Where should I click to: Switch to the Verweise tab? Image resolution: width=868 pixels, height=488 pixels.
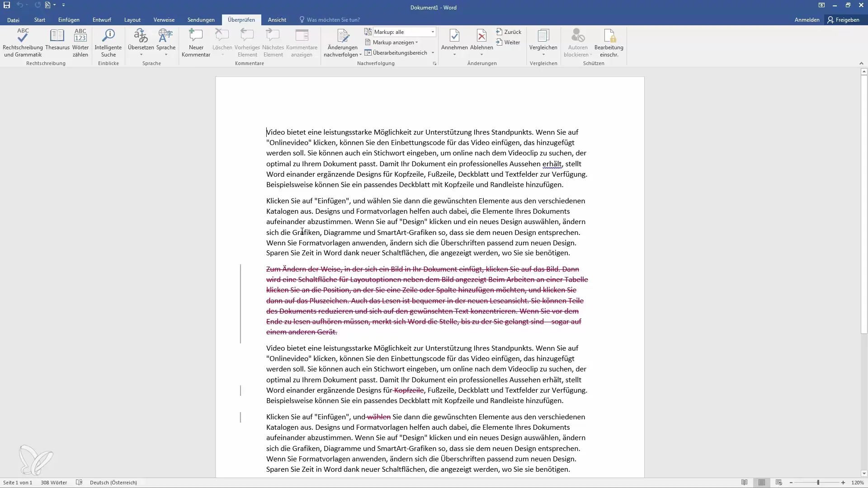(x=164, y=20)
